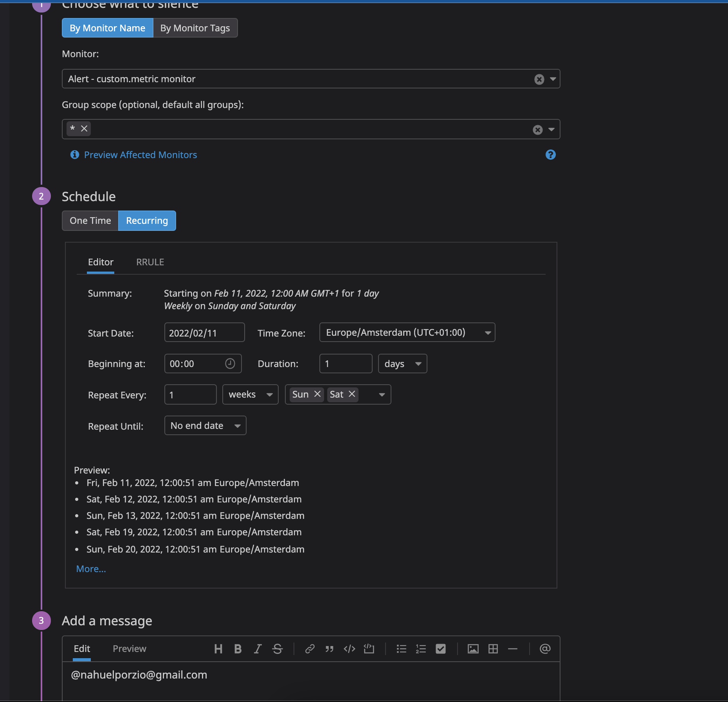Remove the Sun day tag

(x=317, y=394)
